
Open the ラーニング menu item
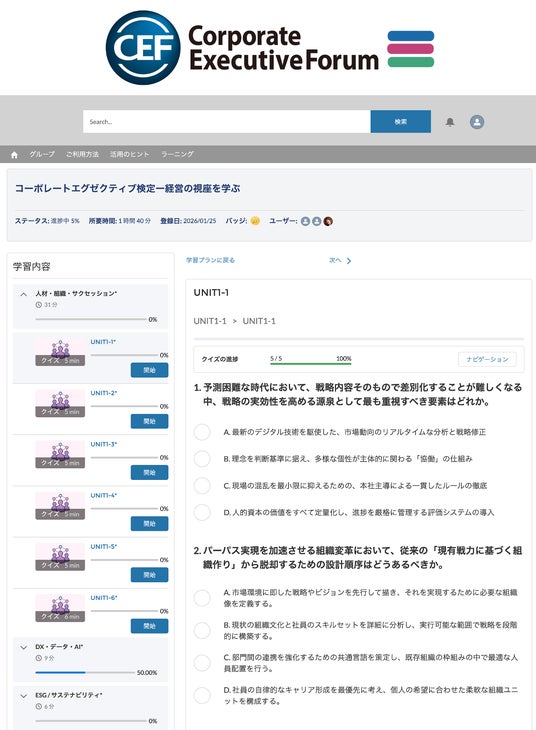tap(177, 154)
